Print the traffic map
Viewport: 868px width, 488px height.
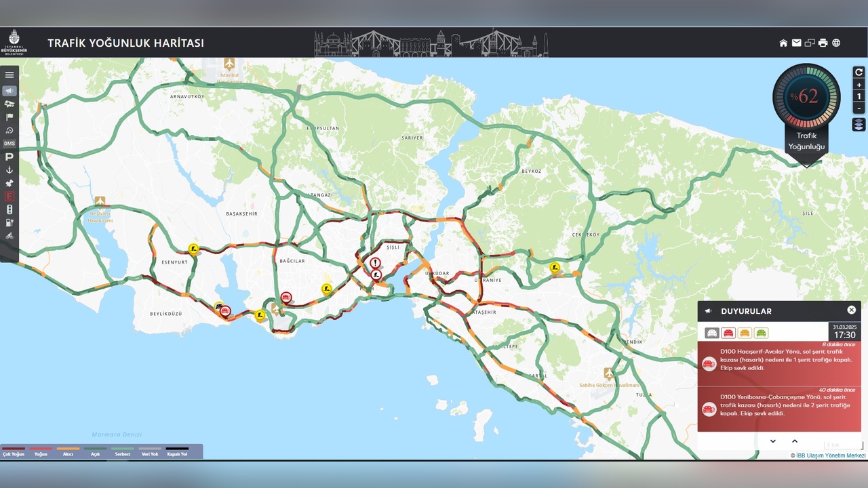tap(823, 43)
